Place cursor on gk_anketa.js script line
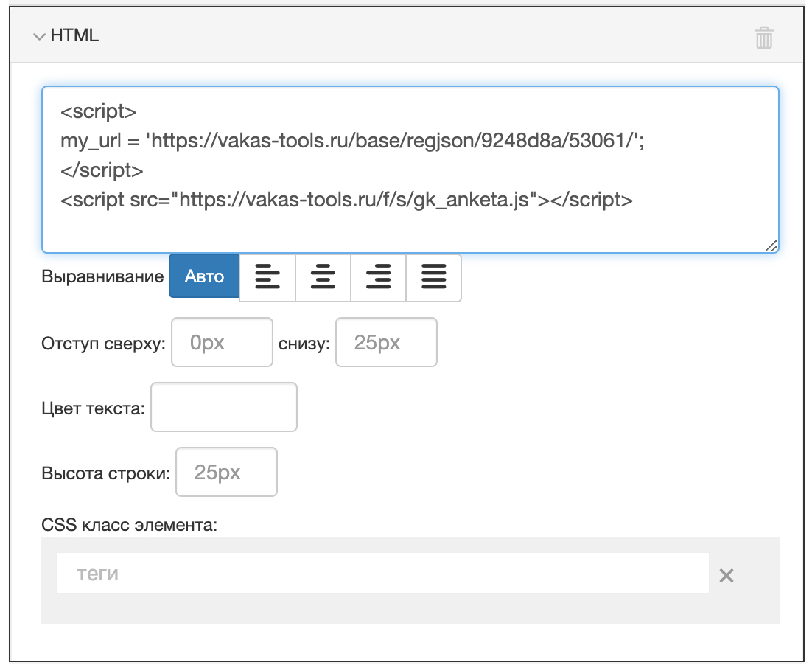812x668 pixels. tap(346, 201)
